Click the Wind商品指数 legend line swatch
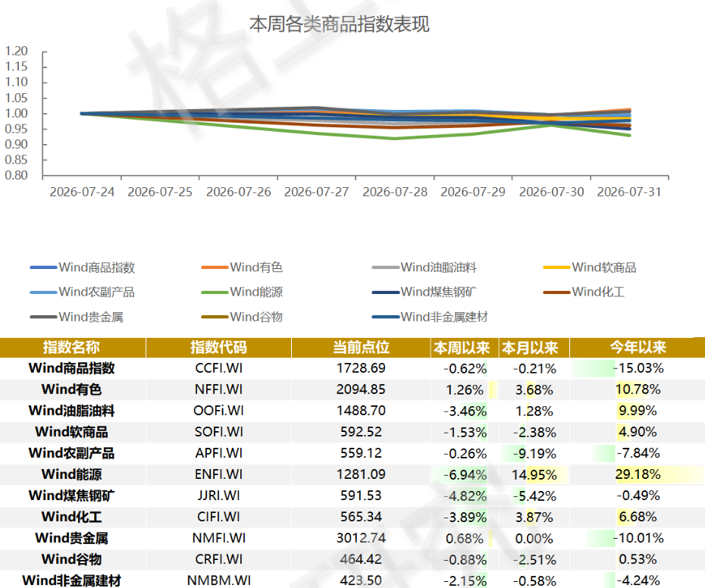The height and width of the screenshot is (588, 705). (44, 267)
